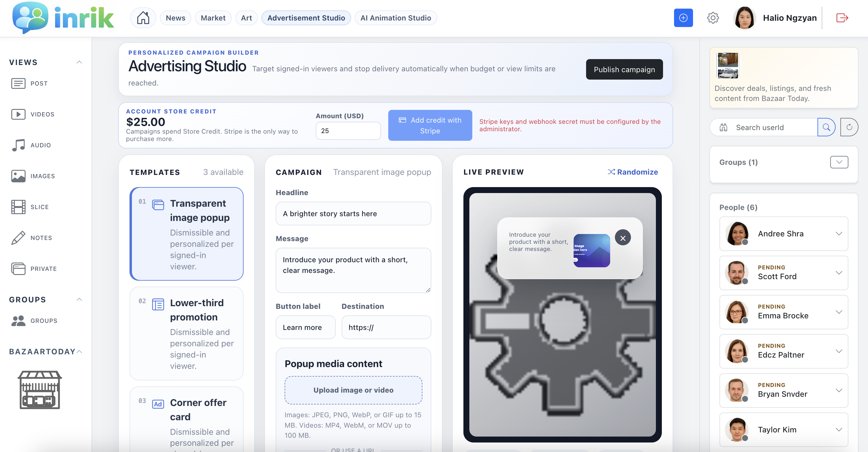Click Edcz Paltner's avatar
The height and width of the screenshot is (452, 868).
(x=737, y=351)
